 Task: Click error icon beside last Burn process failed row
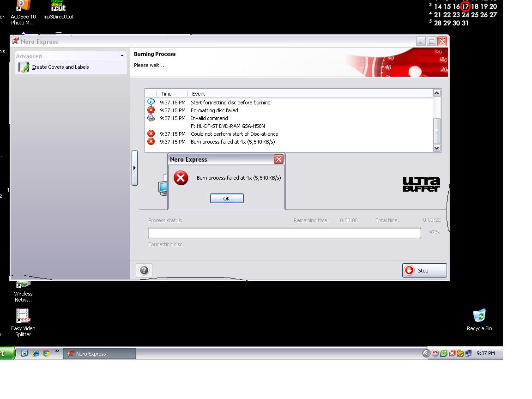pos(151,141)
